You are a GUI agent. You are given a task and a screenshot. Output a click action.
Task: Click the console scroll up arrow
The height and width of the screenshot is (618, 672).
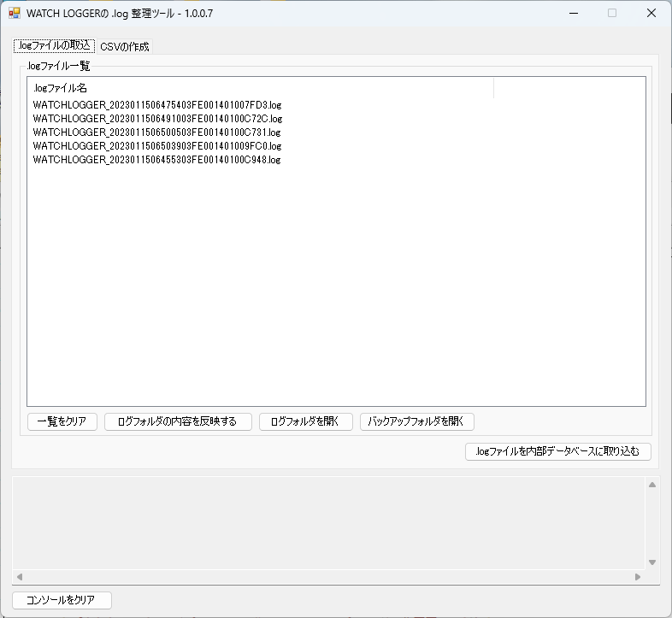tap(651, 485)
